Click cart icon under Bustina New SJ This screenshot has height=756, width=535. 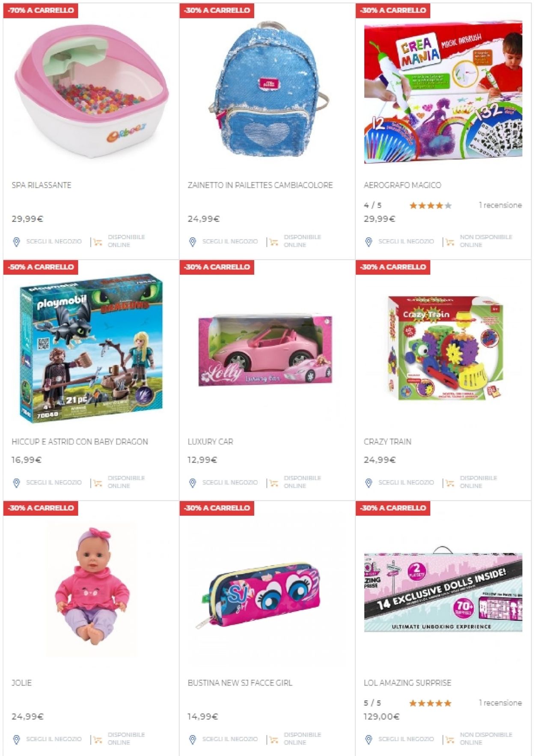pos(274,740)
